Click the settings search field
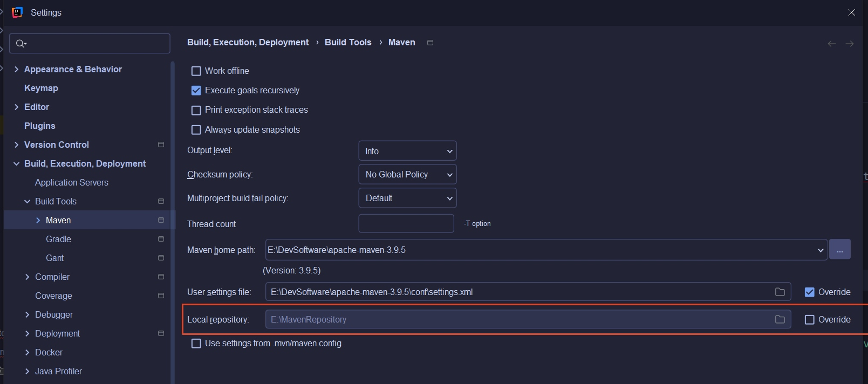The width and height of the screenshot is (868, 384). click(90, 44)
